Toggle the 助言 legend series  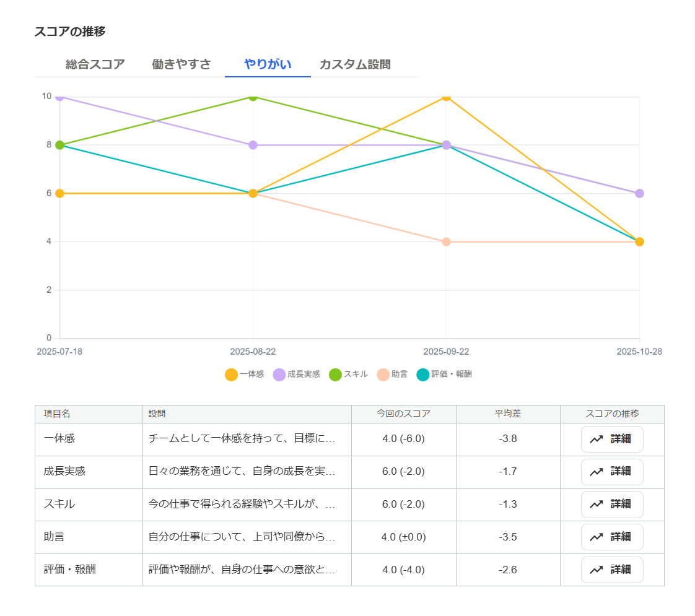tap(392, 374)
